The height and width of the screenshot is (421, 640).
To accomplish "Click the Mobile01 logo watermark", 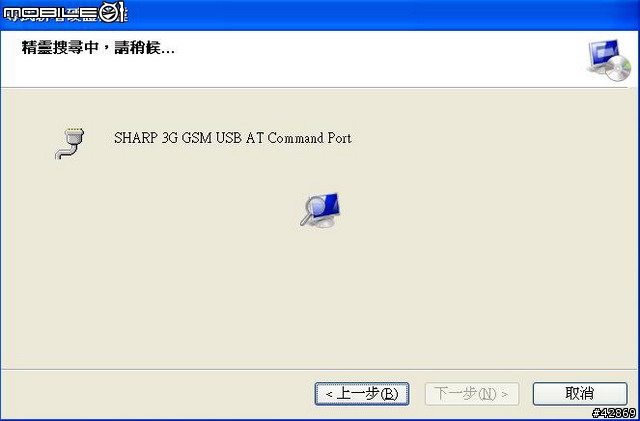I will pos(65,12).
